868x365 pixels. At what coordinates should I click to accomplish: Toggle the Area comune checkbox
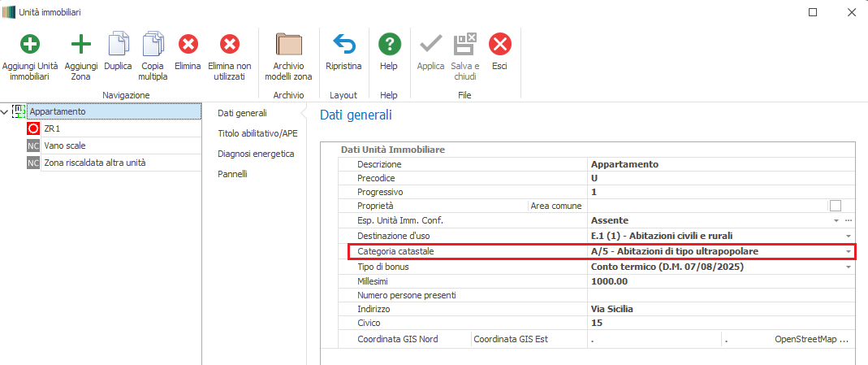click(x=835, y=206)
